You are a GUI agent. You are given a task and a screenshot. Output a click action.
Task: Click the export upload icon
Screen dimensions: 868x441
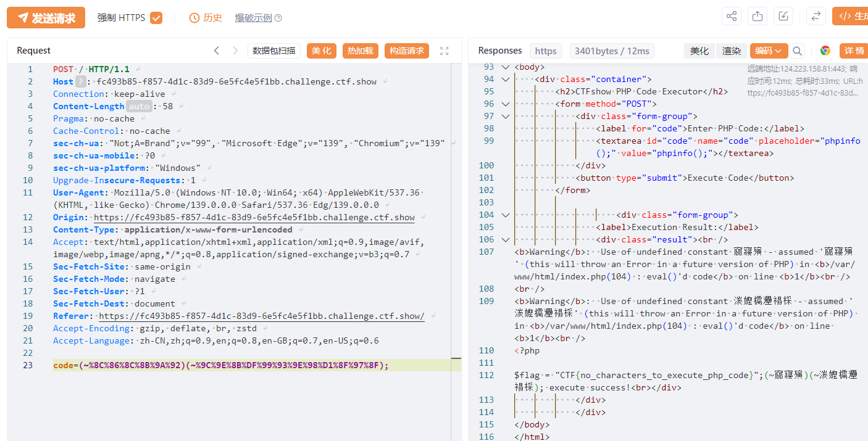click(x=757, y=17)
